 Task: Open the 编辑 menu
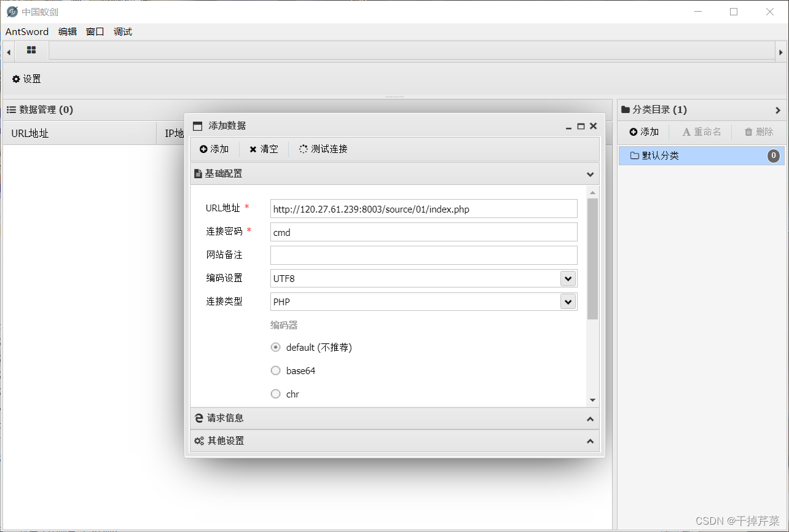(68, 32)
